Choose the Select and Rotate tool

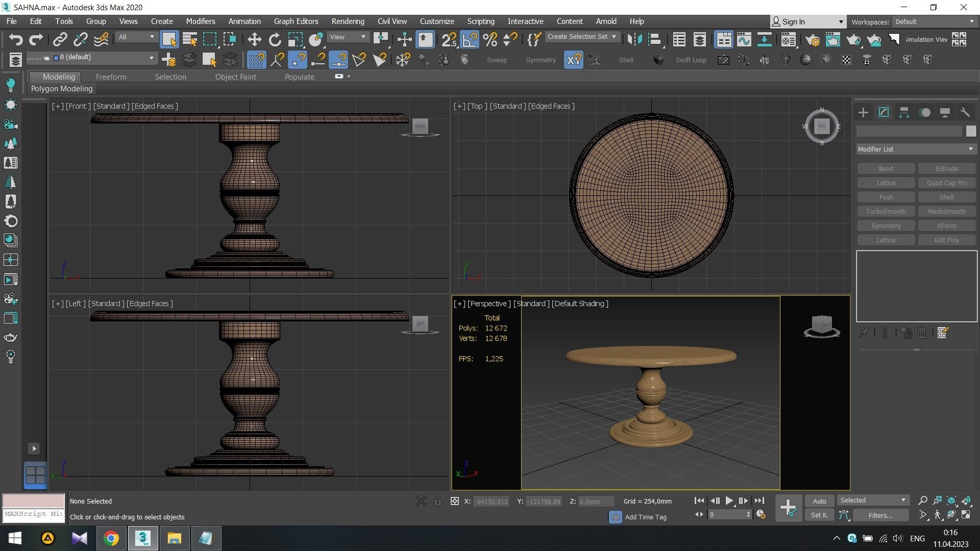(275, 40)
